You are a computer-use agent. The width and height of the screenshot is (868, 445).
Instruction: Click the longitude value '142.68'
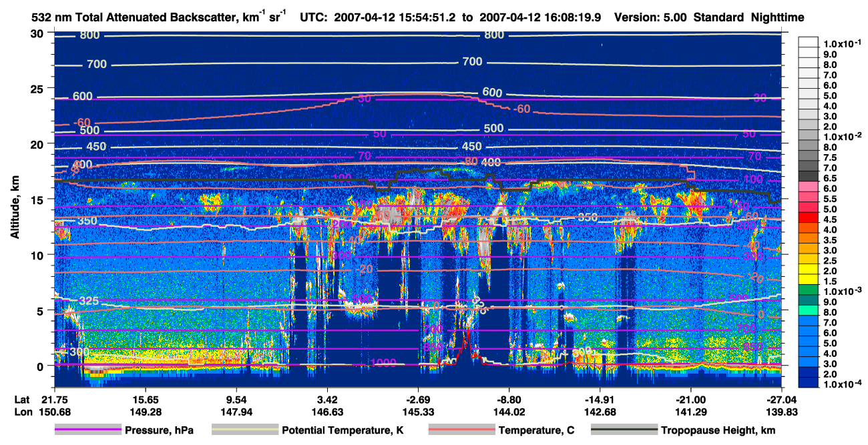[x=600, y=412]
